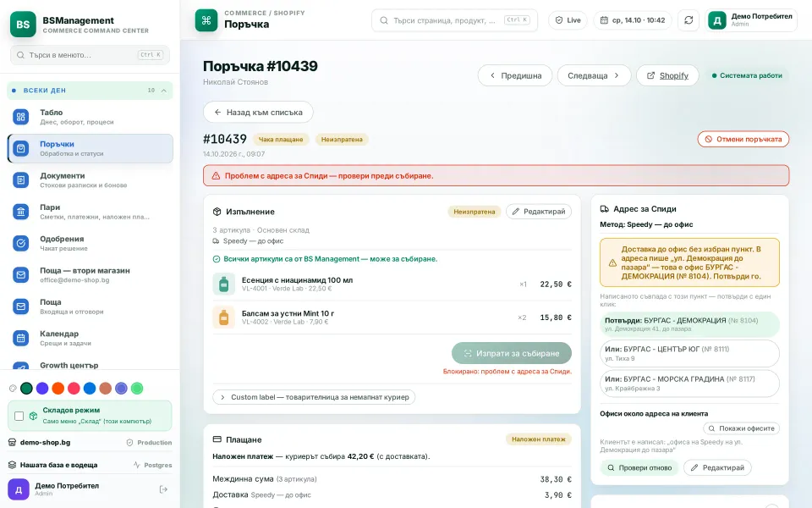Click the Postgres database label

pyautogui.click(x=153, y=465)
